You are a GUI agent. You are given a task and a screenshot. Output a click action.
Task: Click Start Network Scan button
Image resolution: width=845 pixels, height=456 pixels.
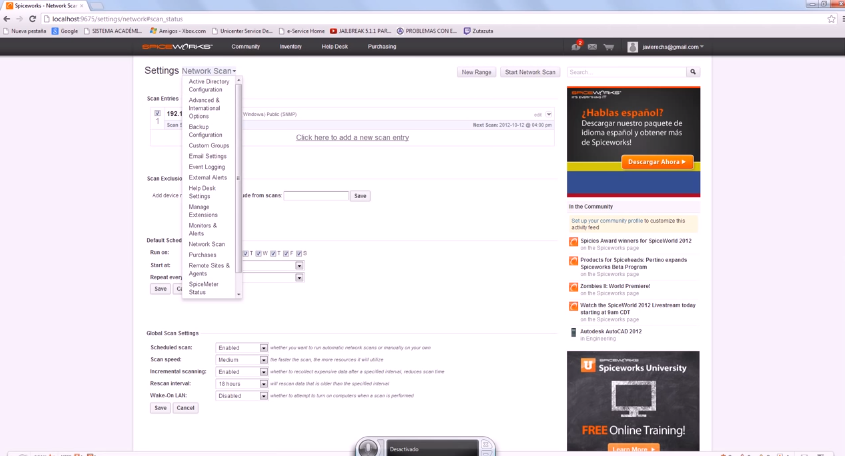530,72
